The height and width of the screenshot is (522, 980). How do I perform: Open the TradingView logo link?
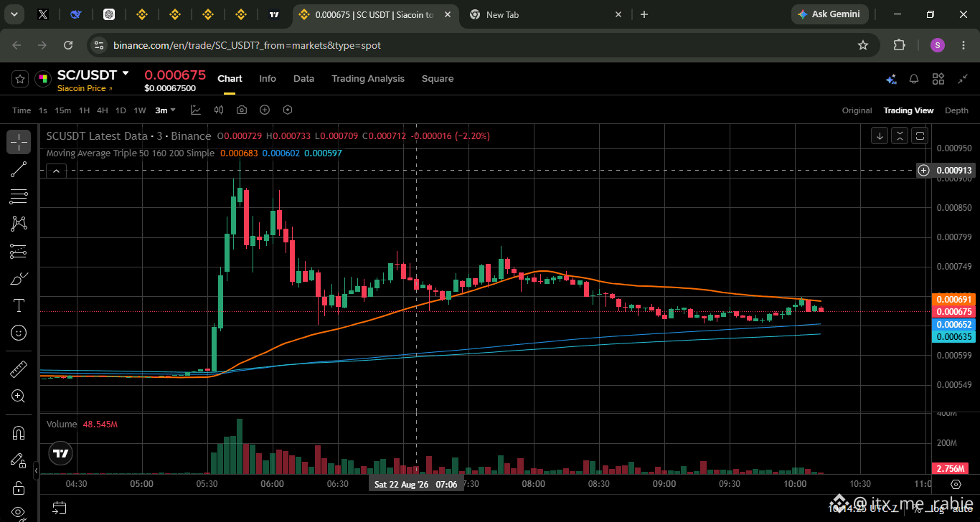[x=61, y=453]
